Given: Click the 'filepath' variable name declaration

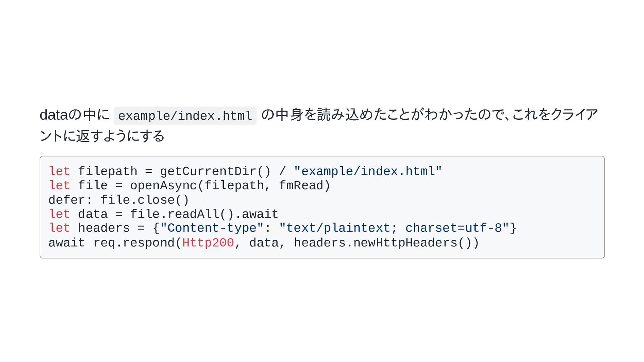Looking at the screenshot, I should [108, 171].
